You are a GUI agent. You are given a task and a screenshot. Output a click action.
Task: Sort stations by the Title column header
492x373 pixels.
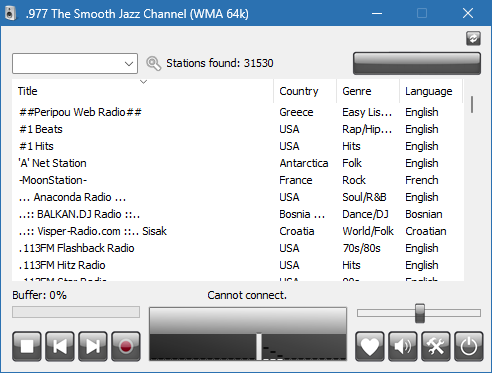tap(143, 91)
